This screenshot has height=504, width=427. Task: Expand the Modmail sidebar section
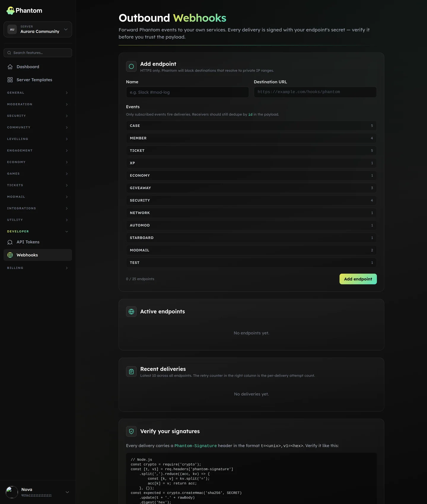point(38,197)
